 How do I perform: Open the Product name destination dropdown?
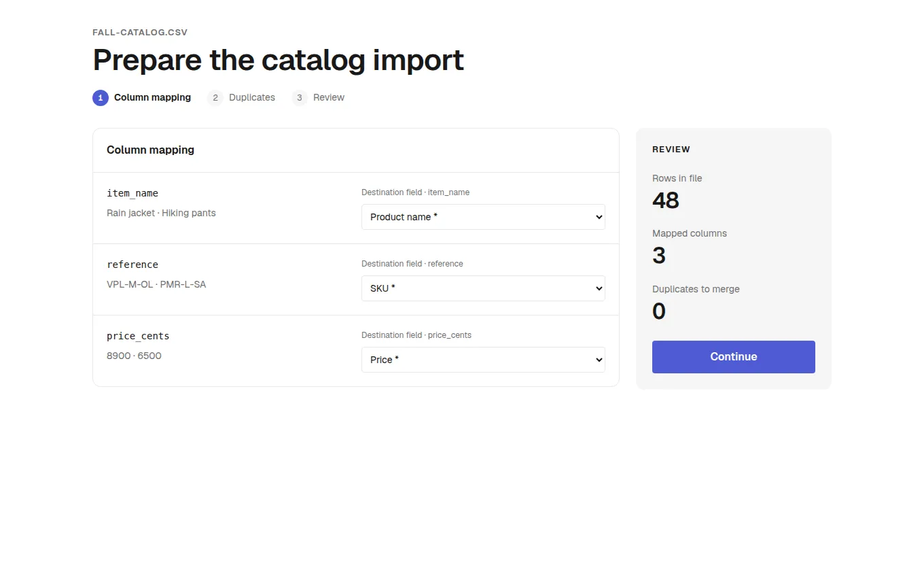(483, 217)
